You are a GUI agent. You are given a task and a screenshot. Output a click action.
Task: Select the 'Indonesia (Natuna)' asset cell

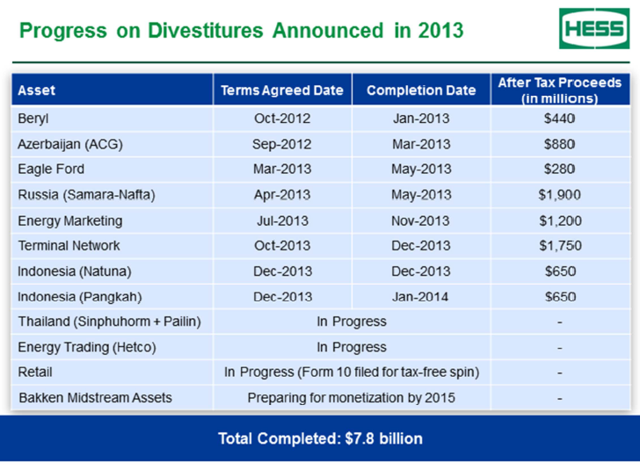[112, 271]
